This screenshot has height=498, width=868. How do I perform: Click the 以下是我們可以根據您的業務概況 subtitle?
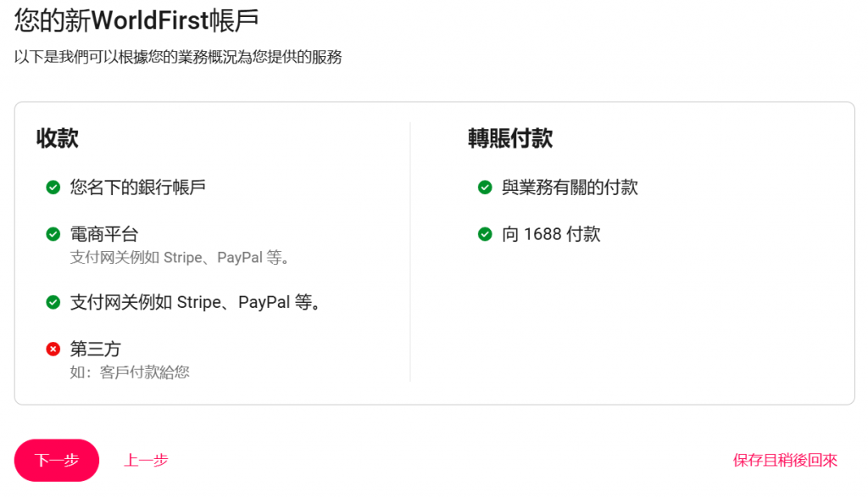click(178, 57)
